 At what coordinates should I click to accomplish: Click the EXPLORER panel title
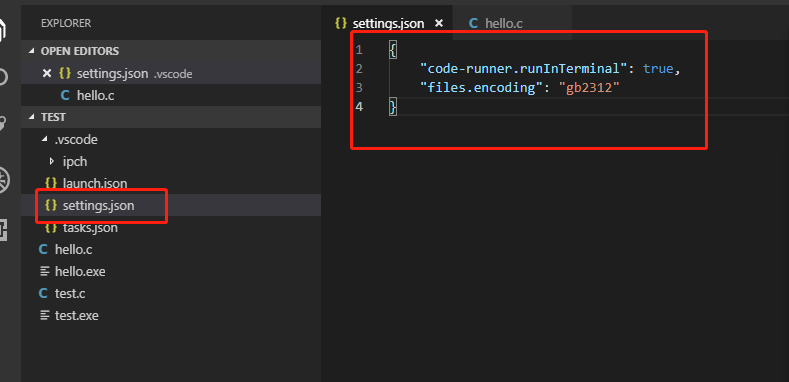coord(66,23)
